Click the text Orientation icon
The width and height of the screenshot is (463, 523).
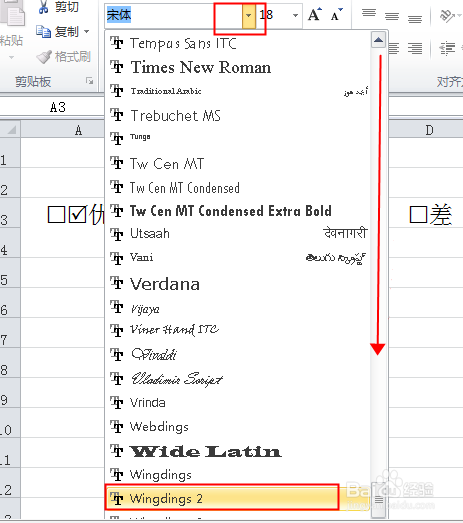[x=448, y=15]
